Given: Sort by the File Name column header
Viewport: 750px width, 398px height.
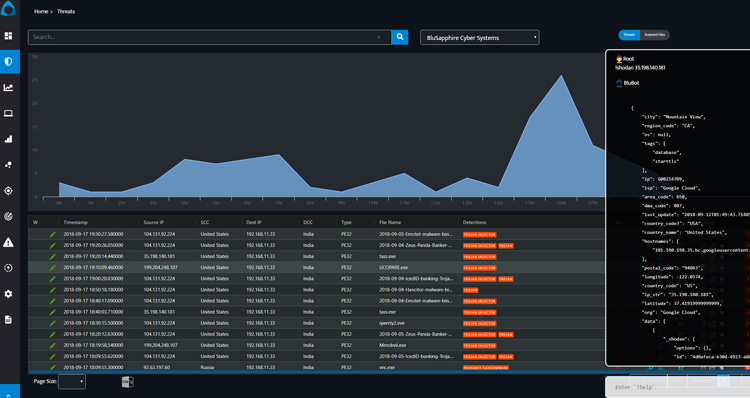Looking at the screenshot, I should [x=390, y=222].
